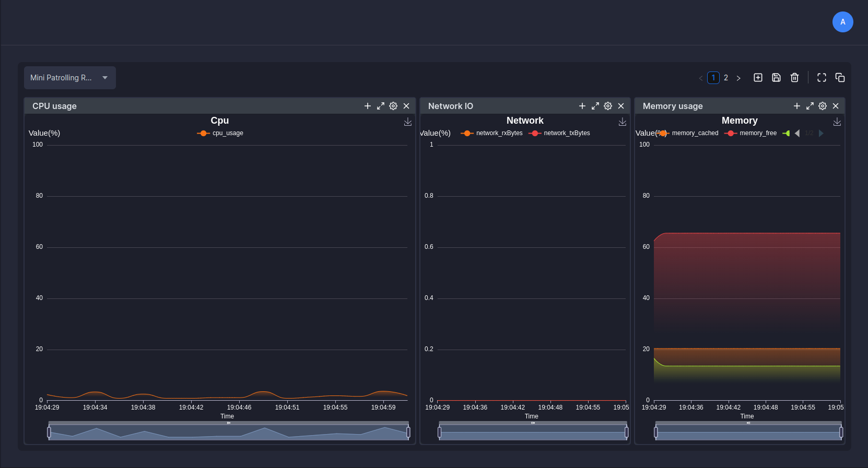Open the user avatar A

tap(842, 22)
